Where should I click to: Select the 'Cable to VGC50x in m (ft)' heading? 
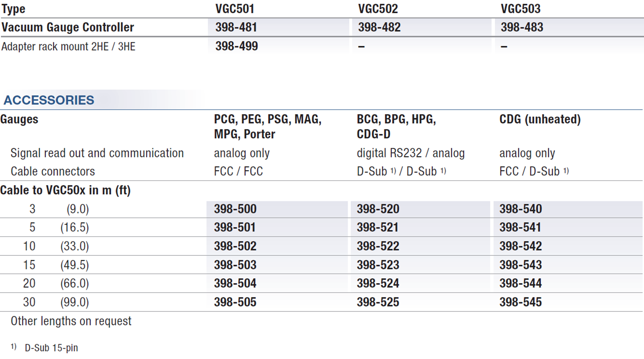(65, 191)
